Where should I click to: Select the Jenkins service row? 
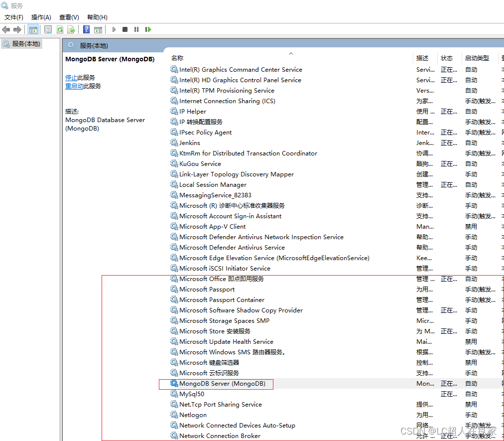(337, 143)
